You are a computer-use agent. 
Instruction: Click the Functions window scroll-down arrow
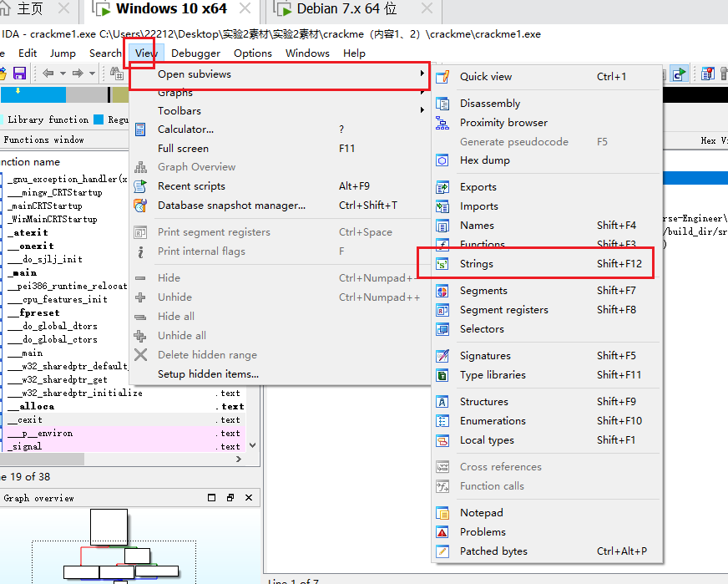253,445
